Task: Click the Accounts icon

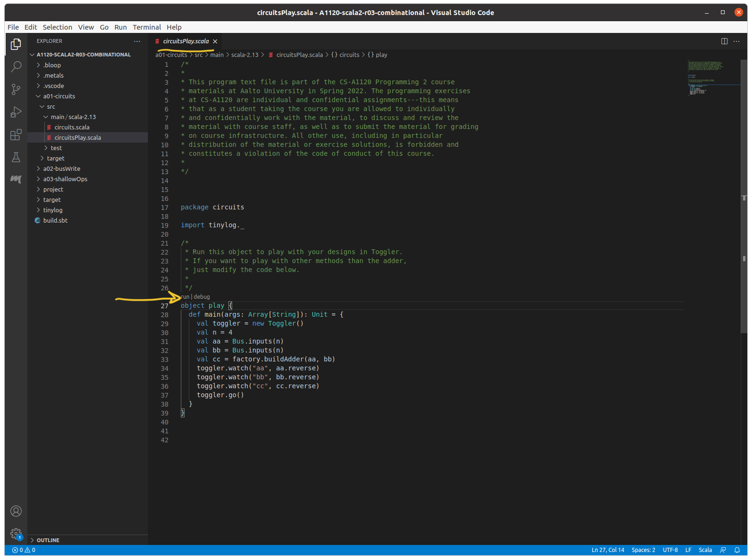Action: pos(16,511)
